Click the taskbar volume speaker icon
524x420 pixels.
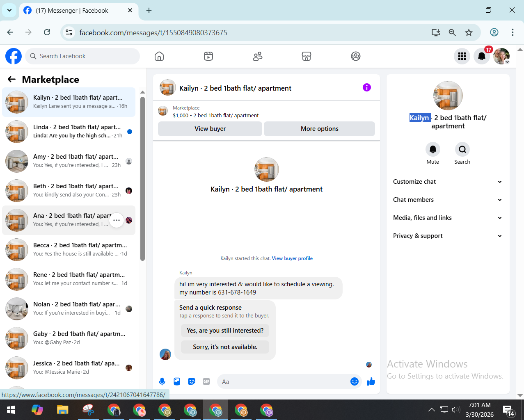click(x=456, y=410)
